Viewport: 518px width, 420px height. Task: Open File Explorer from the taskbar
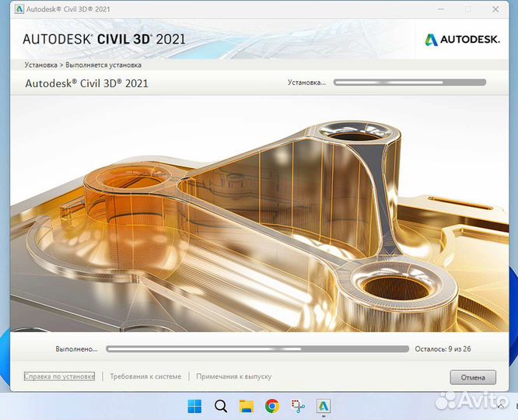coord(246,405)
